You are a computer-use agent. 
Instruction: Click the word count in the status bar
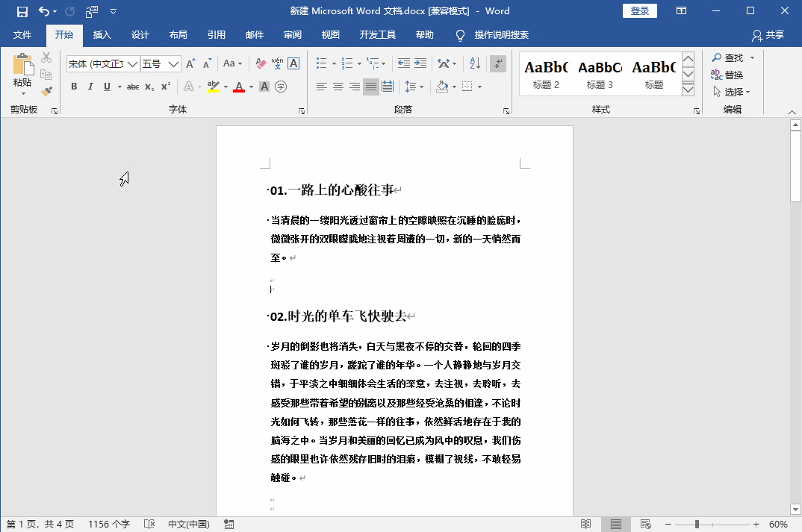[108, 524]
